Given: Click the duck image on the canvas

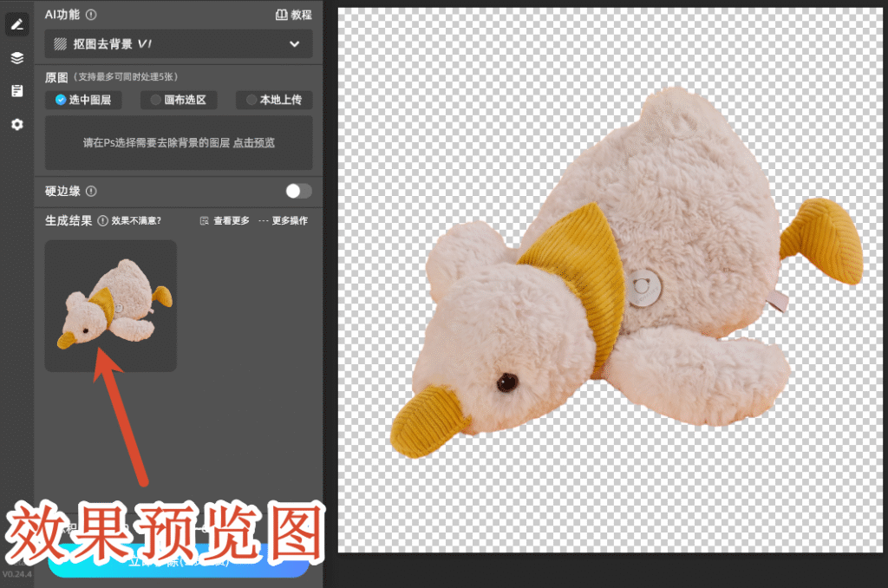Looking at the screenshot, I should point(626,272).
